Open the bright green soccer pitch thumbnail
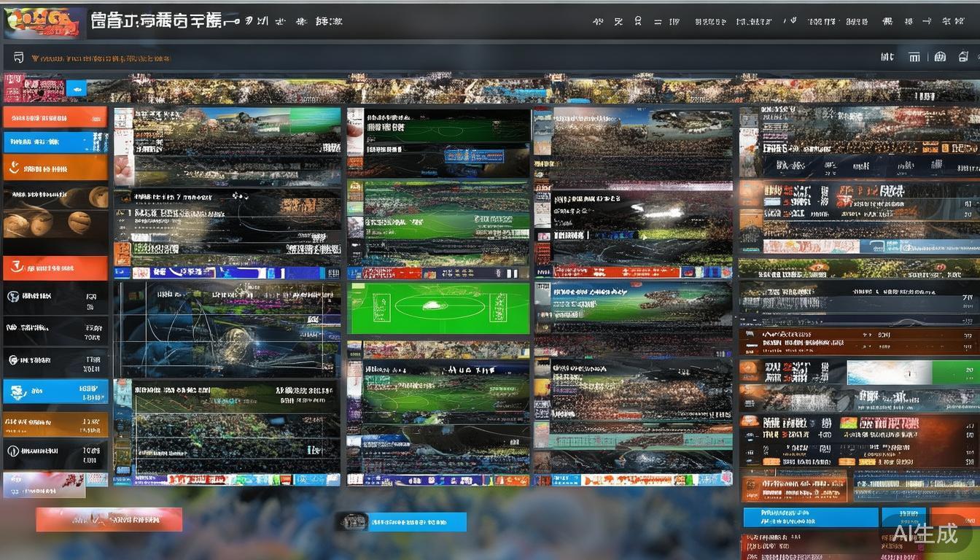 pos(438,308)
